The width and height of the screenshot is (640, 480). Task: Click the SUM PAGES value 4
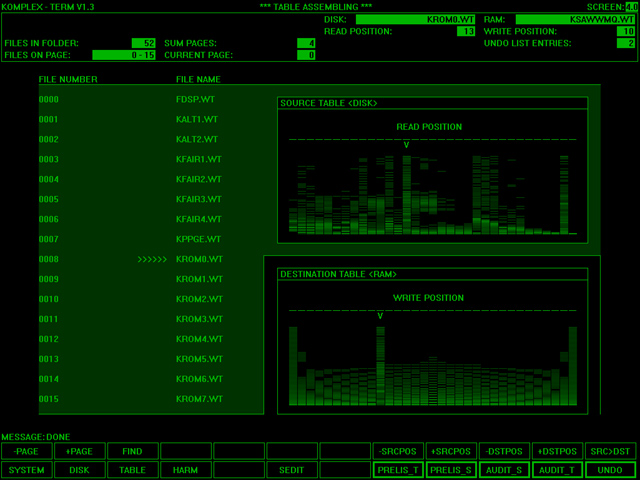(306, 43)
